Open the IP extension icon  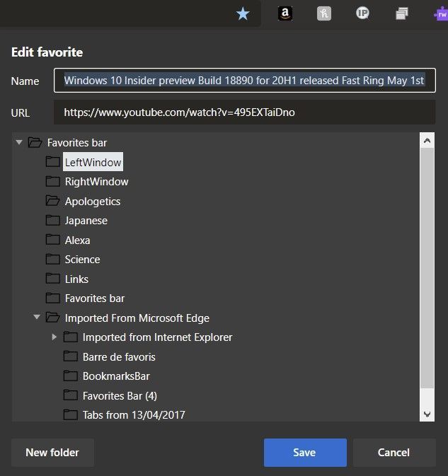click(362, 13)
